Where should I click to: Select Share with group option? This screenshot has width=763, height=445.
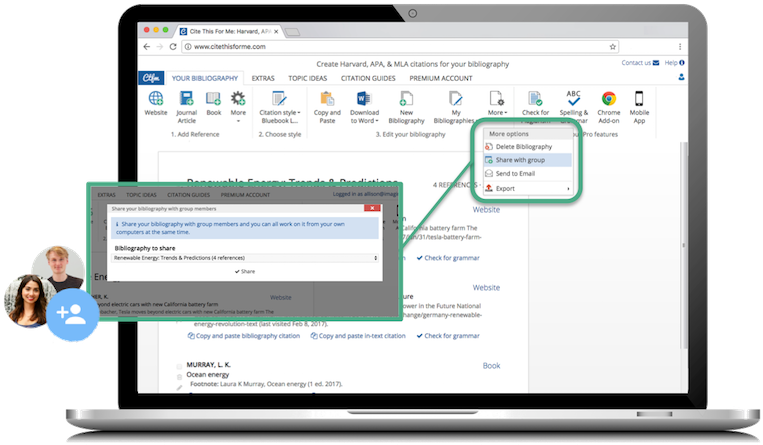tap(527, 160)
